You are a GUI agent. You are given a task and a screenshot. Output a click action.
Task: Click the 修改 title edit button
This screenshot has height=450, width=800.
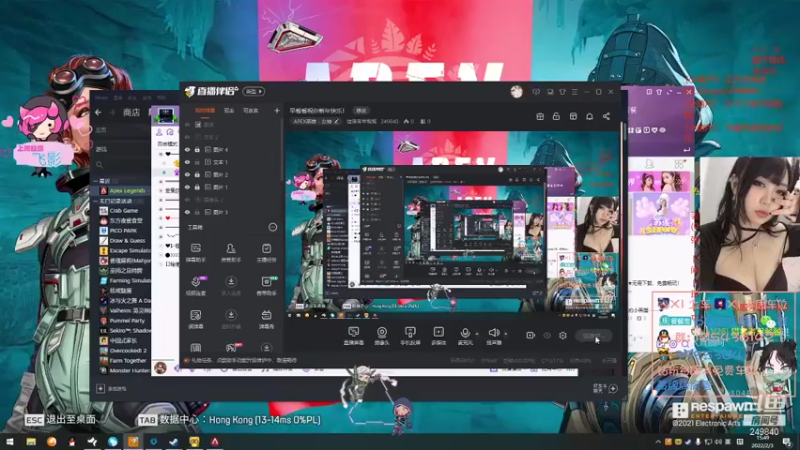click(x=361, y=110)
